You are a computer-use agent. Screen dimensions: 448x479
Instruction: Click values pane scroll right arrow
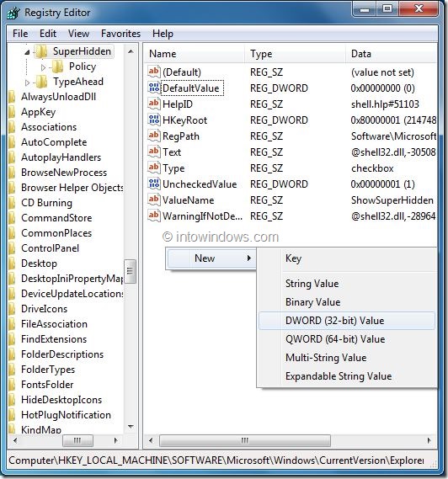point(429,440)
